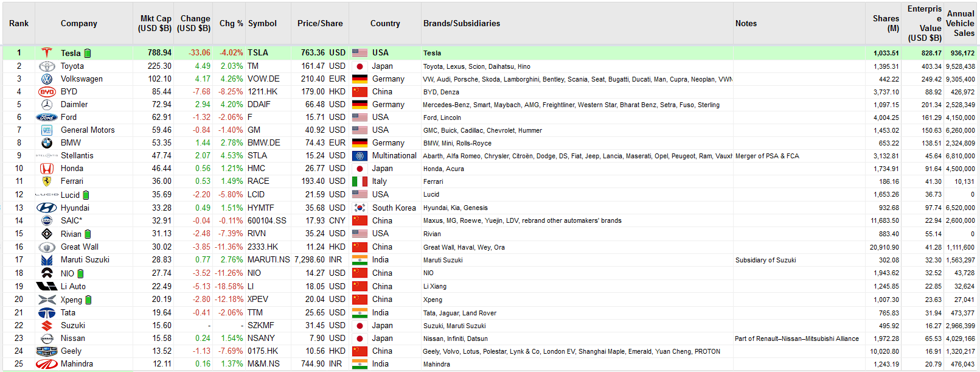Click the General Motors logo icon

click(x=47, y=130)
